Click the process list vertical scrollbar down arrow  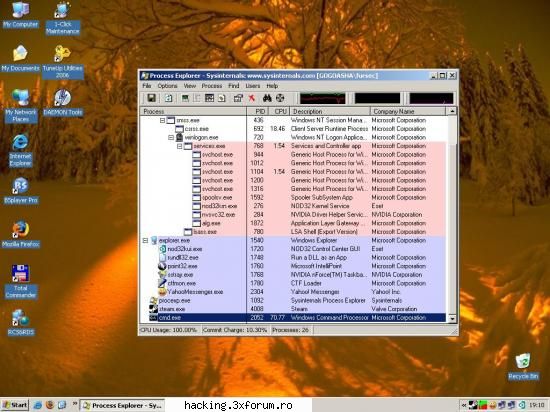452,318
